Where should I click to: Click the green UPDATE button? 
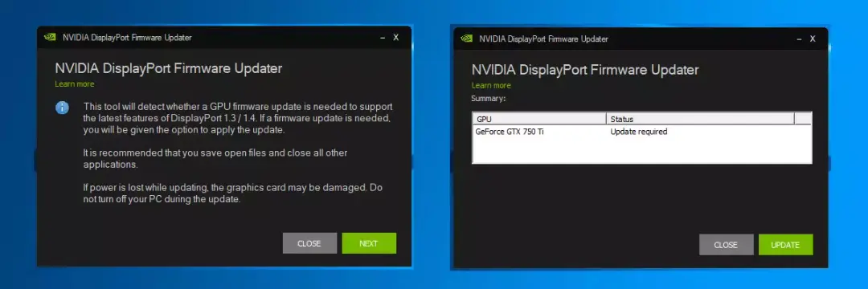pos(785,245)
